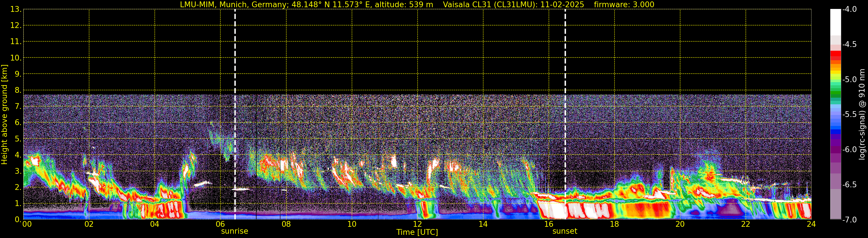Click the height axis tick label '9.'
The height and width of the screenshot is (238, 868).
[x=18, y=74]
